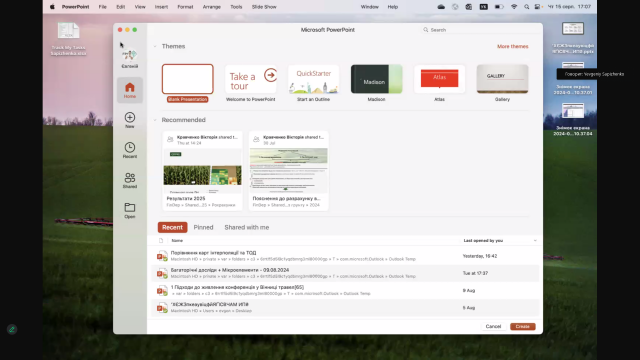640x360 pixels.
Task: Open the Home section in sidebar
Action: pyautogui.click(x=130, y=90)
